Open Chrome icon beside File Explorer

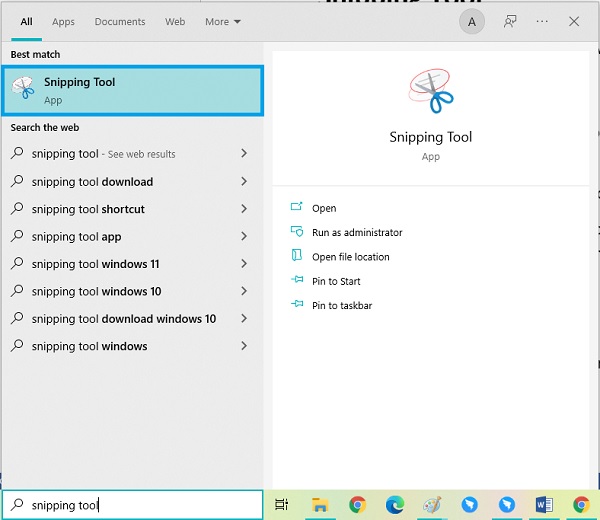[357, 505]
